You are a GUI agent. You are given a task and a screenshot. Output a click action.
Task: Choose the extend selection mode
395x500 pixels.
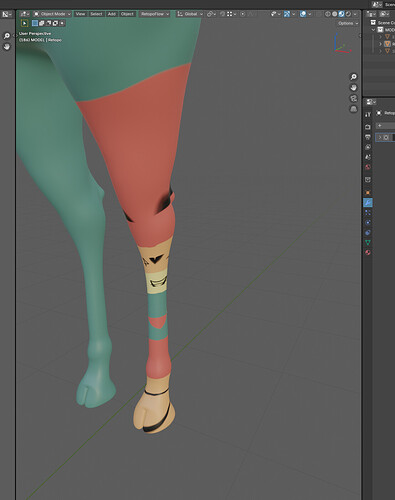(42, 23)
